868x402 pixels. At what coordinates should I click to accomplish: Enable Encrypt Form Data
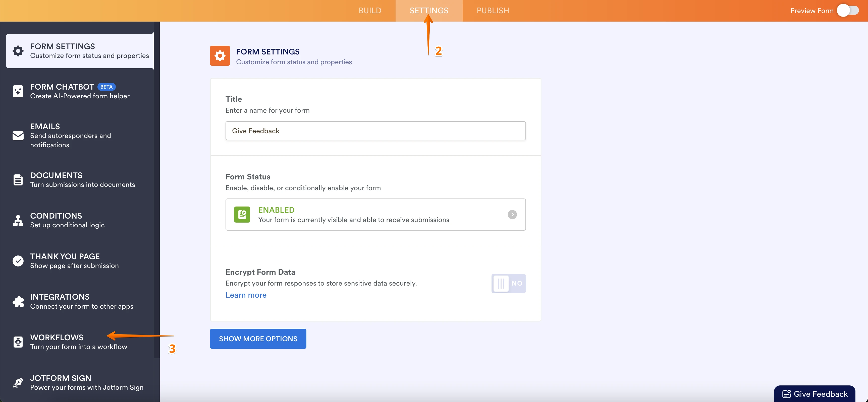click(x=508, y=284)
